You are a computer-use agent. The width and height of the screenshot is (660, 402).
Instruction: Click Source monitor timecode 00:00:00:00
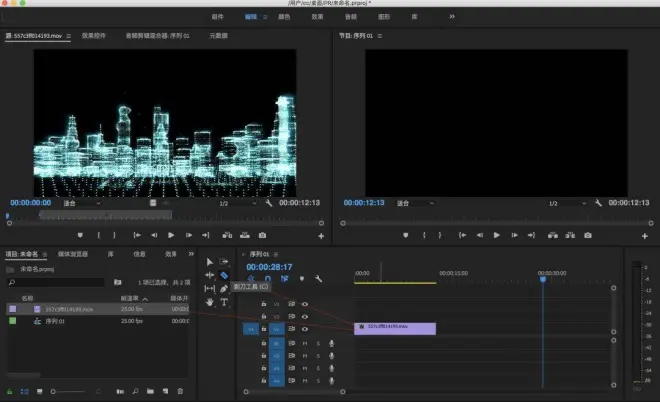(31, 203)
